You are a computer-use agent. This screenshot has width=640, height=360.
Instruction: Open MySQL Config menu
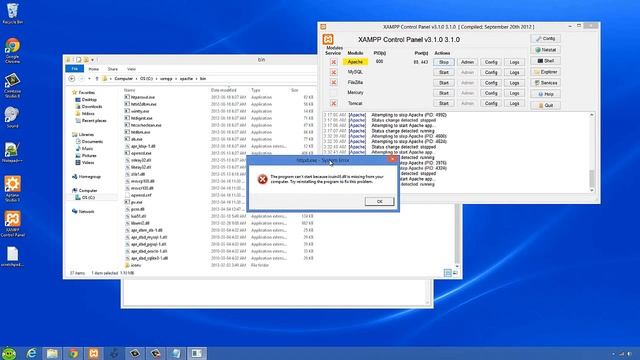[491, 72]
